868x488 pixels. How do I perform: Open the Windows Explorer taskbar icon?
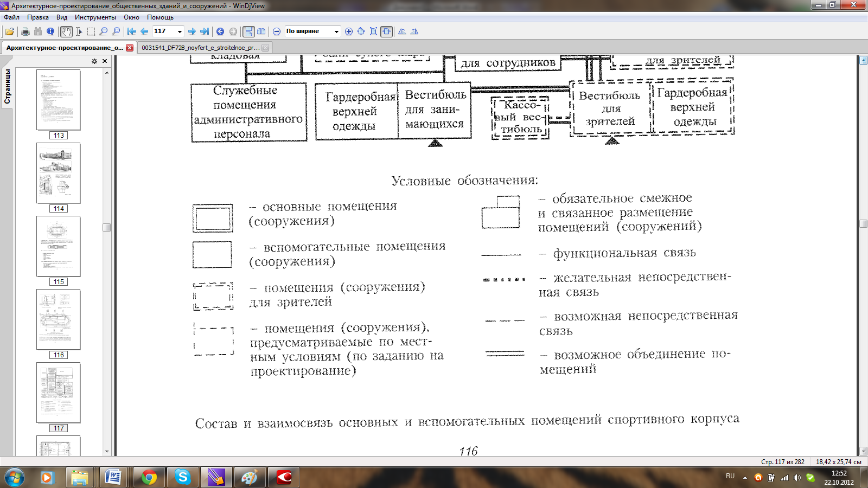(80, 477)
